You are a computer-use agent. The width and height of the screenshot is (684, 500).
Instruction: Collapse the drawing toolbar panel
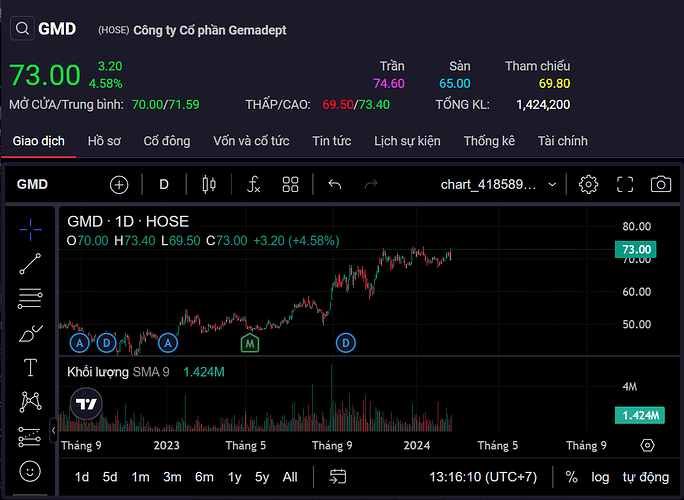[53, 431]
